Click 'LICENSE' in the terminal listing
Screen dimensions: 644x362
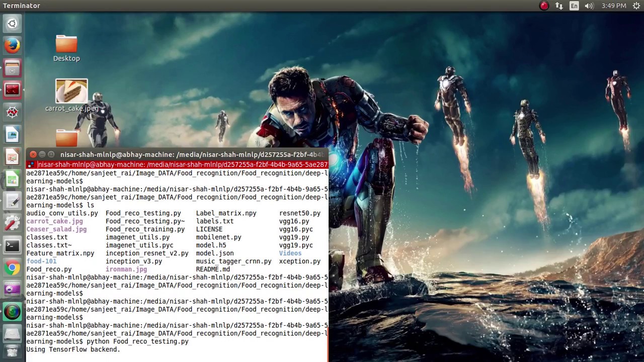pos(209,229)
